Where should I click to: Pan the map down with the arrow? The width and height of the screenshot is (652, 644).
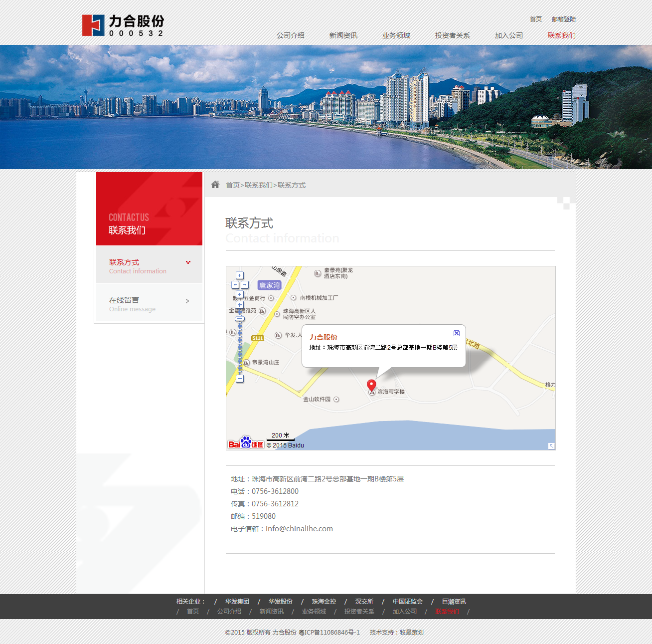coord(240,294)
